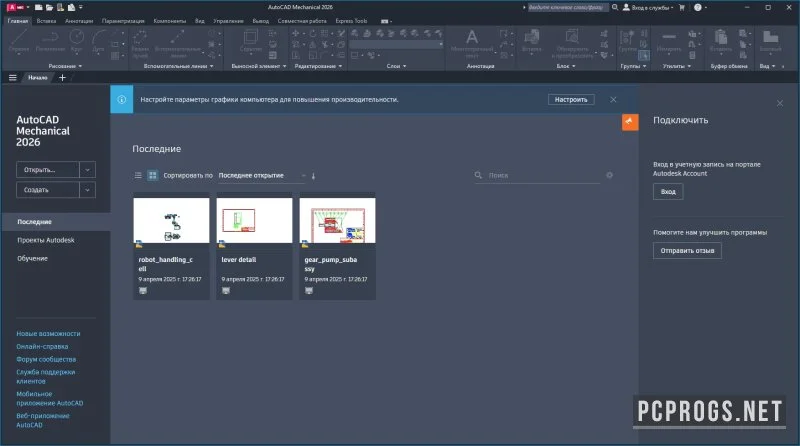Open the Форум сообщества link
This screenshot has height=446, width=800.
46,359
